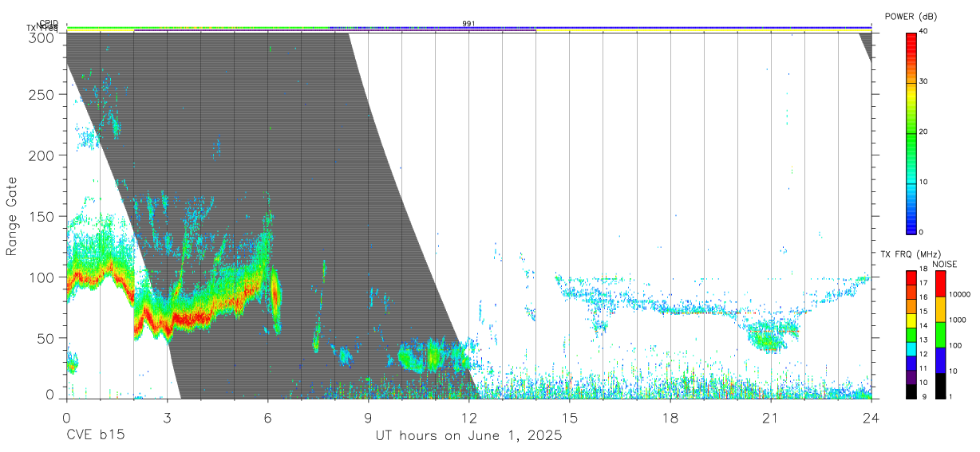Viewport: 980px width, 452px height.
Task: Select the 16 label on TX FRQ scale
Action: tap(923, 297)
